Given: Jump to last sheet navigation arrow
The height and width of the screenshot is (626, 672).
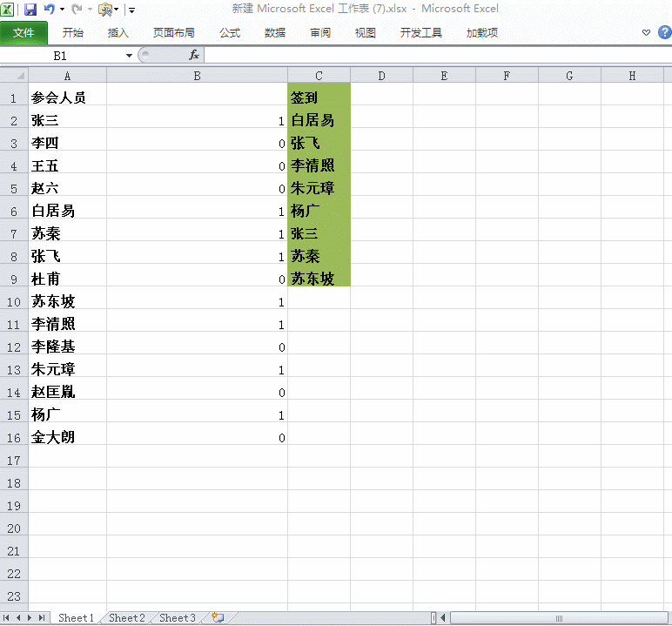Looking at the screenshot, I should [42, 618].
